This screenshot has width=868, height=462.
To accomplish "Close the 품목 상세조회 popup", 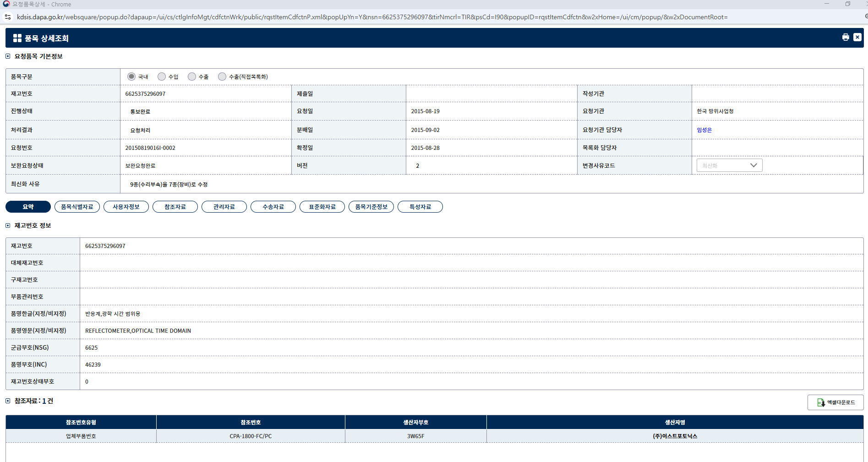I will point(857,38).
